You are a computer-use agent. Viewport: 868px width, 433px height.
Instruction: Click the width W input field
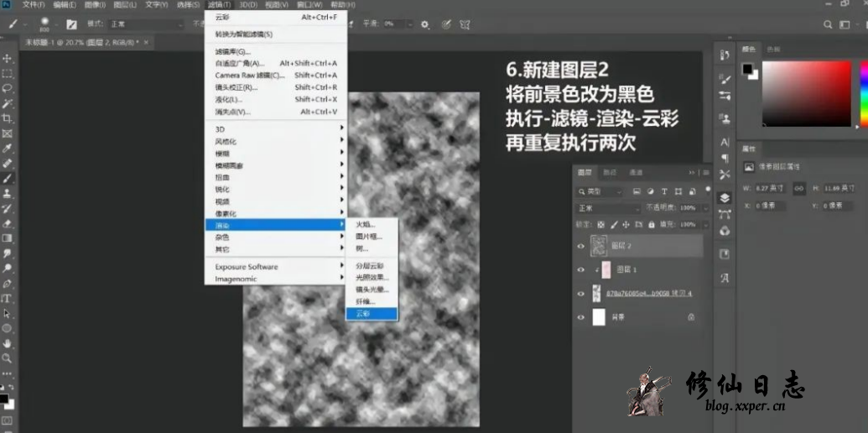pyautogui.click(x=767, y=188)
